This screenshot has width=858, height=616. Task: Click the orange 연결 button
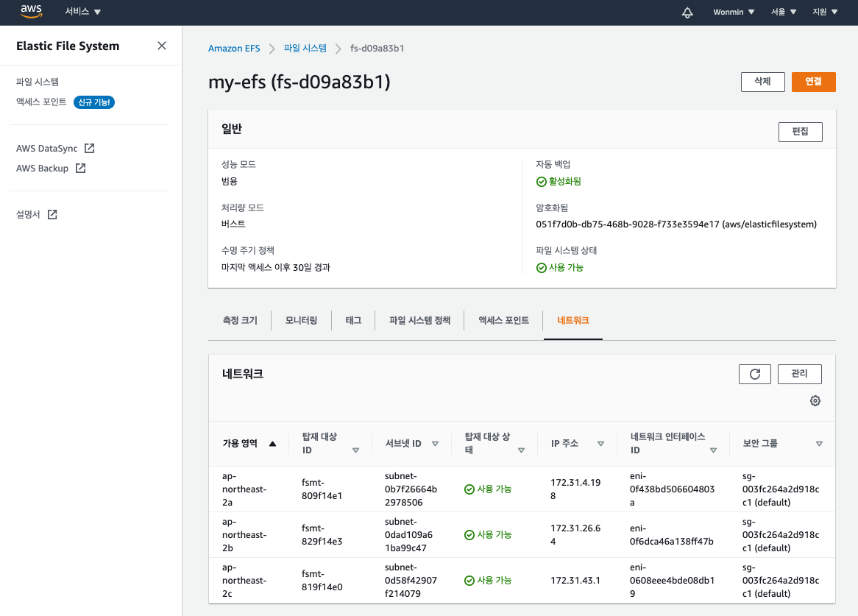coord(813,82)
